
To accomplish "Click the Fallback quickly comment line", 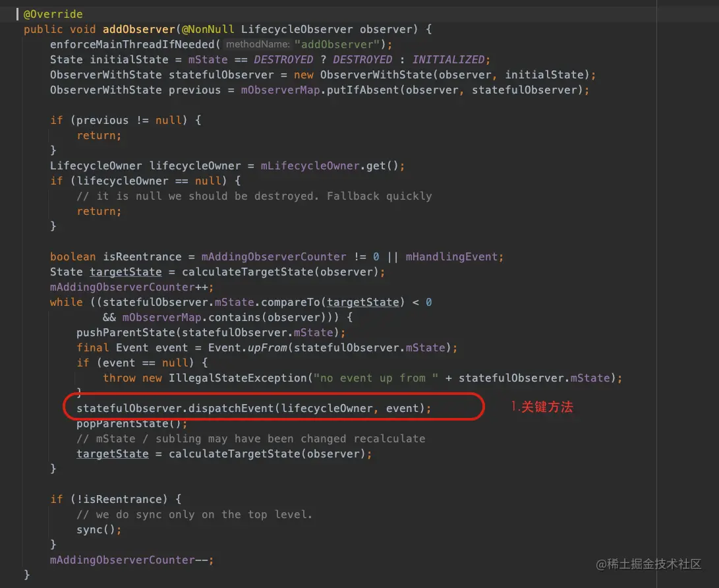I will coord(254,196).
